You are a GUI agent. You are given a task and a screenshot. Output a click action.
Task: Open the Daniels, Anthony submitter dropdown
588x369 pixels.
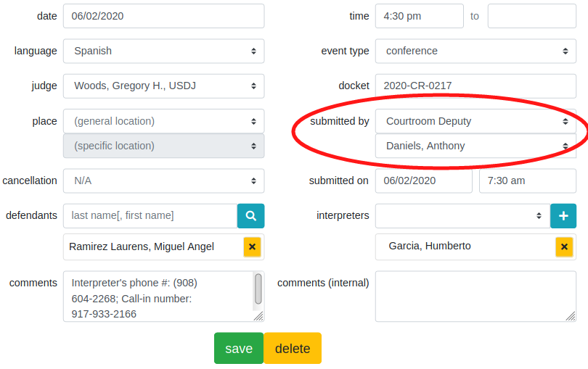point(475,146)
